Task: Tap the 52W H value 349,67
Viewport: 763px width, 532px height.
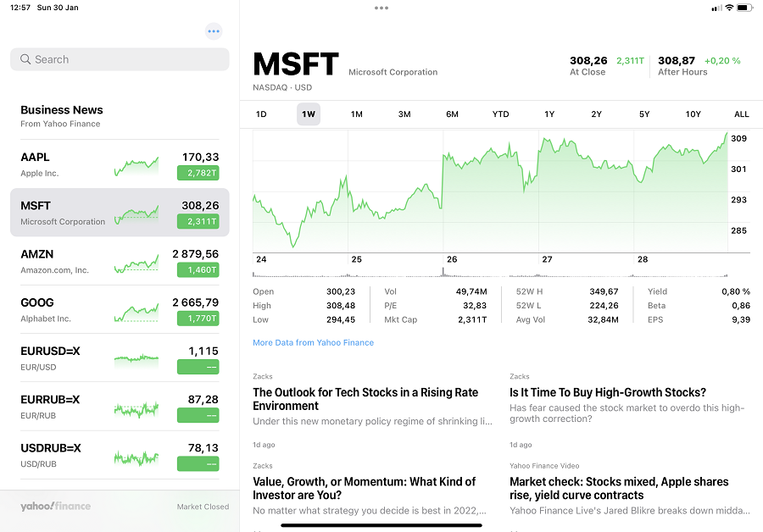Action: coord(604,291)
